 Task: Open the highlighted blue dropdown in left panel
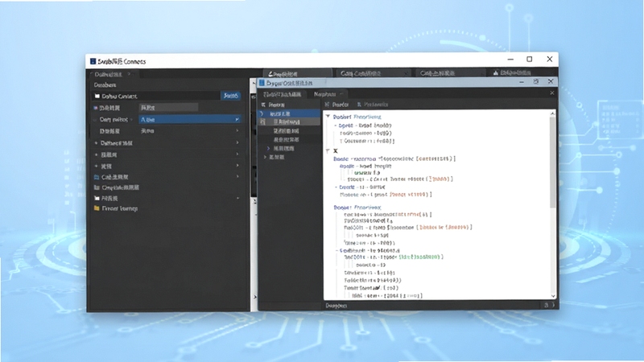pos(189,119)
